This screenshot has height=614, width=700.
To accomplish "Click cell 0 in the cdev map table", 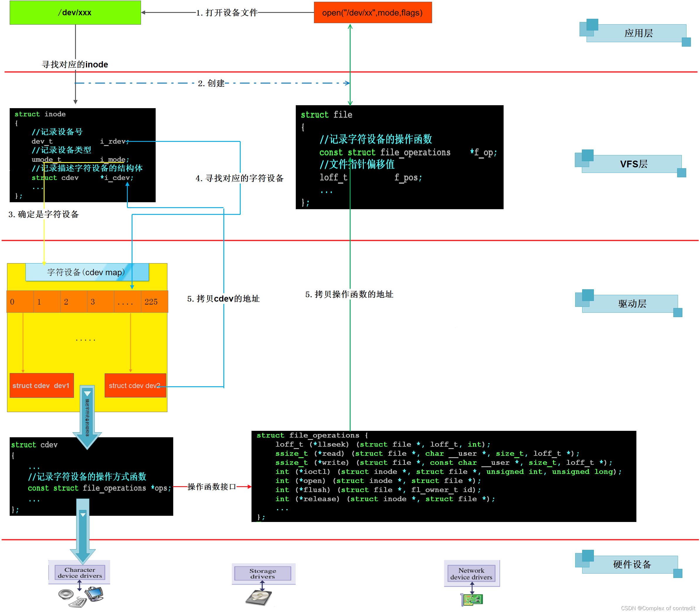I will (x=20, y=302).
